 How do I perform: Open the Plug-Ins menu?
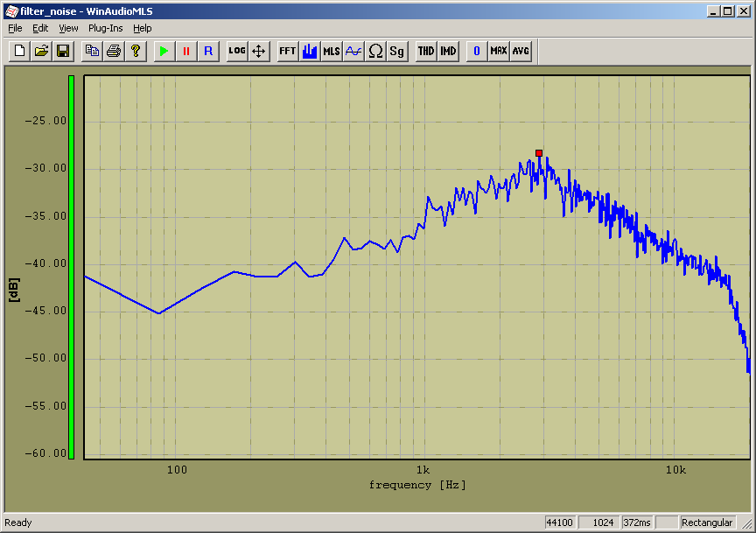[x=105, y=28]
